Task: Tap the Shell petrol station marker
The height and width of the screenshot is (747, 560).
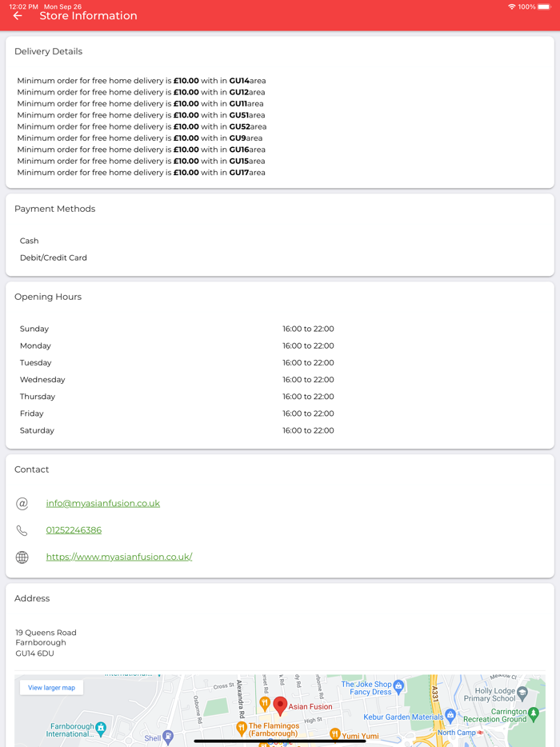Action: click(168, 737)
